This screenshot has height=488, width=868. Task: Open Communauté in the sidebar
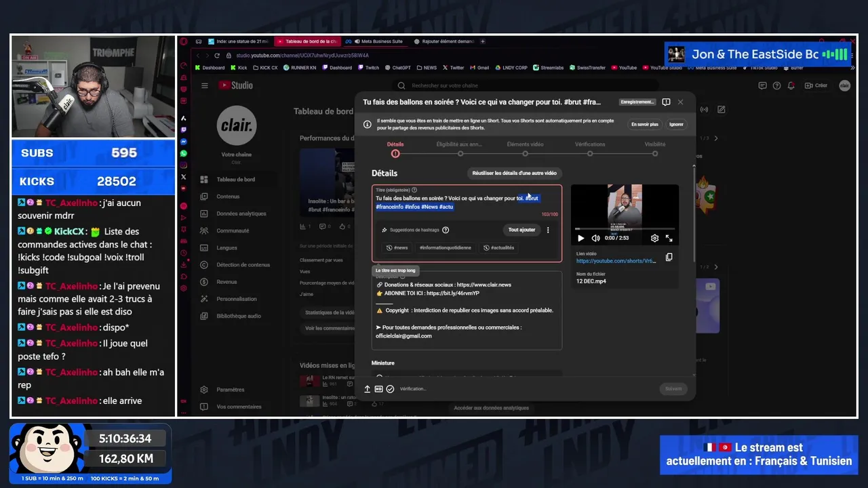[233, 230]
